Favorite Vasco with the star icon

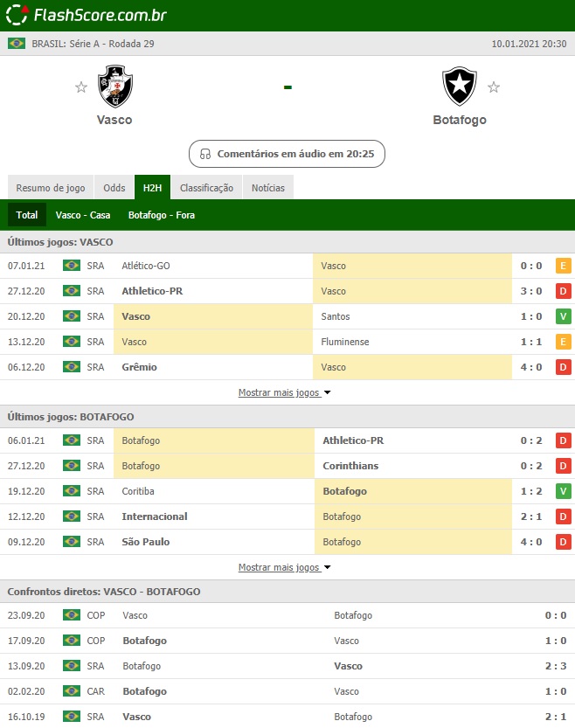click(x=81, y=87)
